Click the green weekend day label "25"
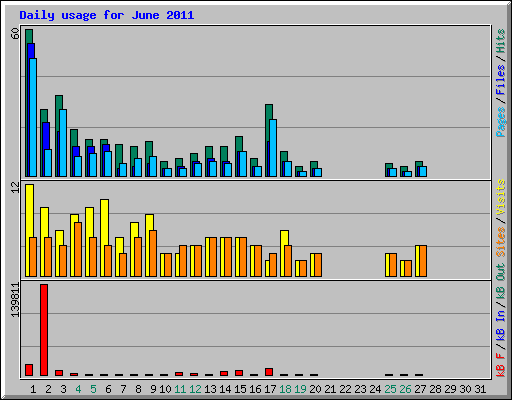 click(x=390, y=389)
